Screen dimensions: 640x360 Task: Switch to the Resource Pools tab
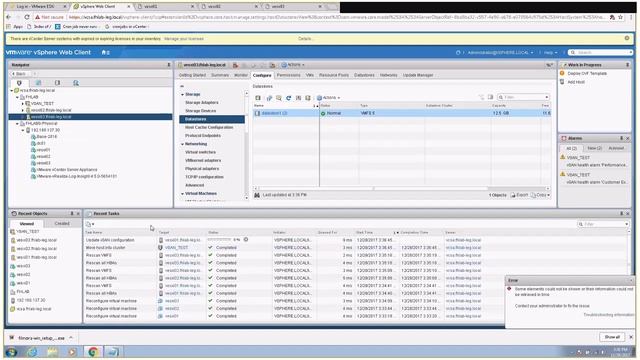pyautogui.click(x=334, y=75)
